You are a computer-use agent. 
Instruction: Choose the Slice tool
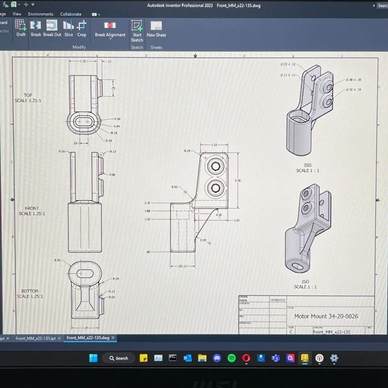click(x=68, y=28)
